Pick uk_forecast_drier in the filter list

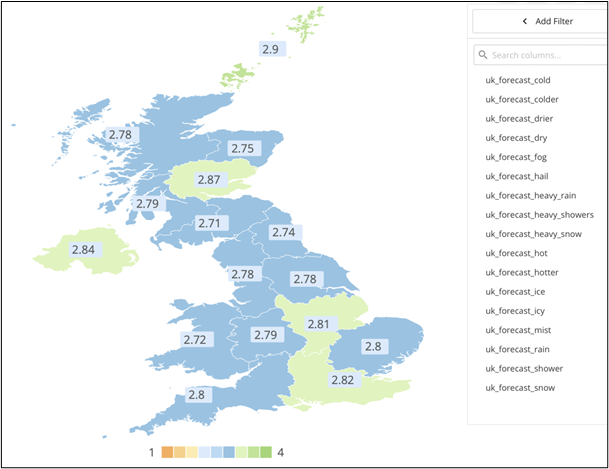[518, 119]
